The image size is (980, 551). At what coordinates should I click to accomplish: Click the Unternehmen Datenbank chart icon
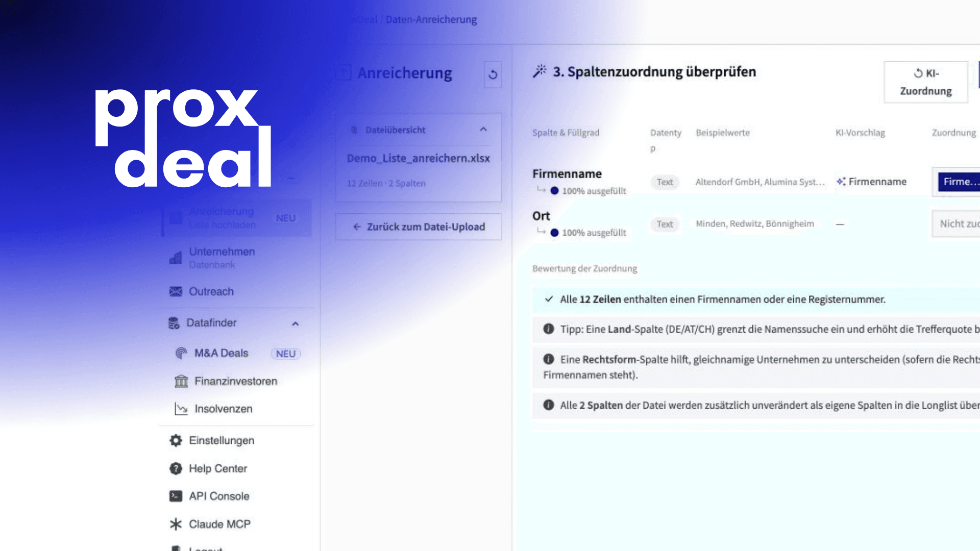click(176, 258)
